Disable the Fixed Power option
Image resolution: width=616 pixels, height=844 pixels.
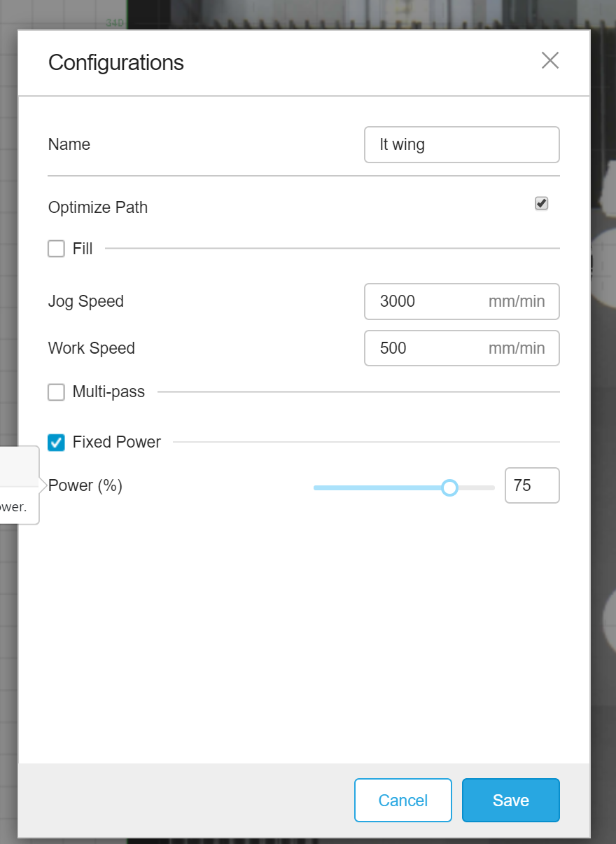(x=56, y=442)
